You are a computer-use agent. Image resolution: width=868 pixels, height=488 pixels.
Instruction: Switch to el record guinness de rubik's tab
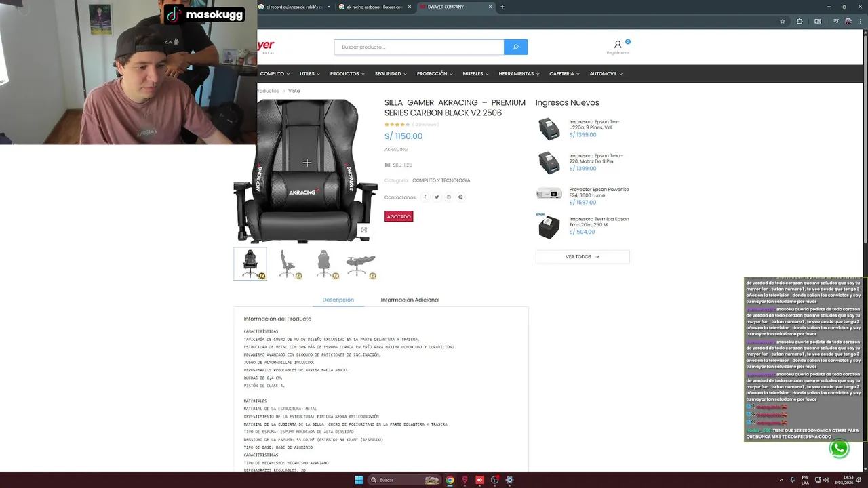[294, 7]
